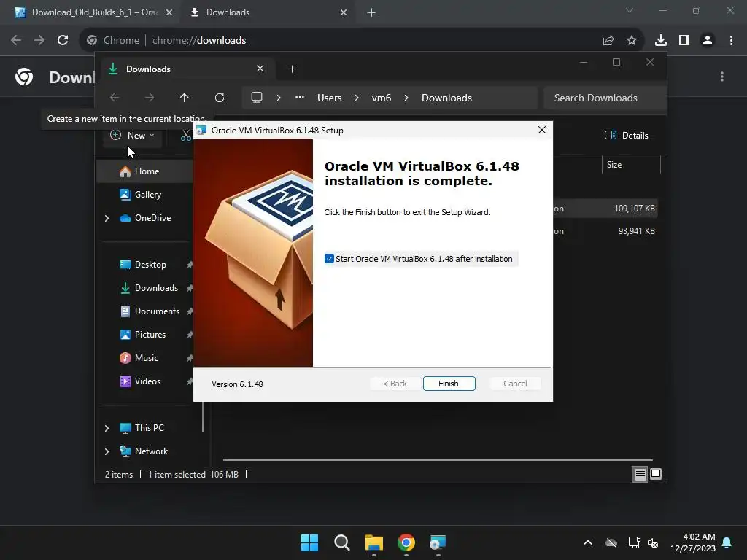Screen dimensions: 747x560
Task: Open Chrome profile avatar icon
Action: 708,41
